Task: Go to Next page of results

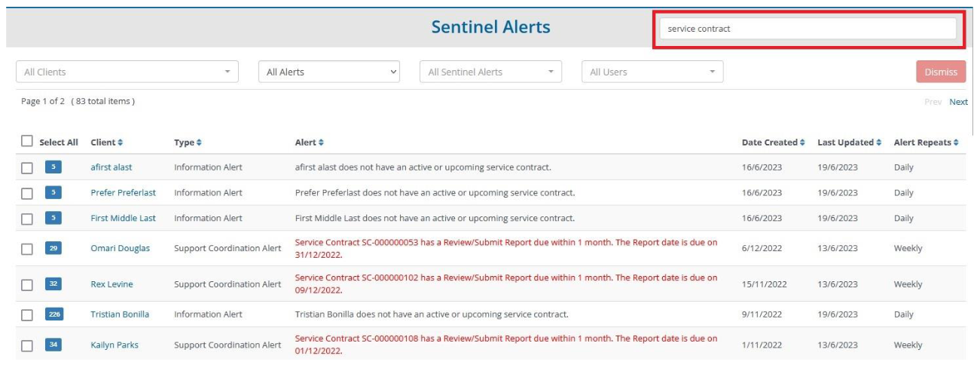Action: click(958, 102)
